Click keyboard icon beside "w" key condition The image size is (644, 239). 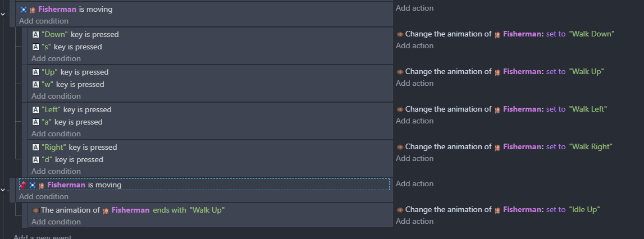pyautogui.click(x=36, y=85)
